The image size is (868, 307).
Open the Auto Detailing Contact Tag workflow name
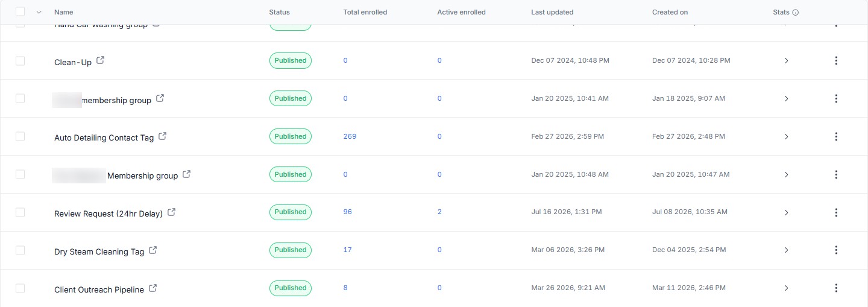[104, 138]
